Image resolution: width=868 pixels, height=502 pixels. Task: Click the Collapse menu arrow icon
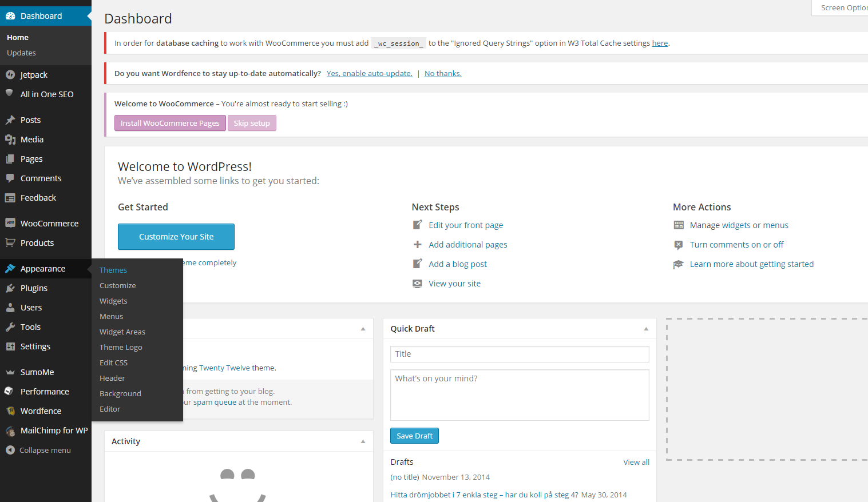10,450
